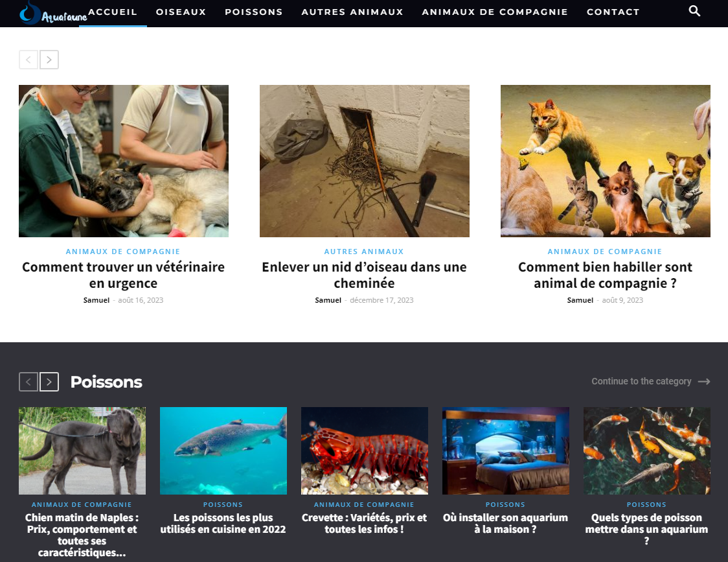Viewport: 728px width, 562px height.
Task: Go to previous slide in top carousel
Action: point(28,60)
